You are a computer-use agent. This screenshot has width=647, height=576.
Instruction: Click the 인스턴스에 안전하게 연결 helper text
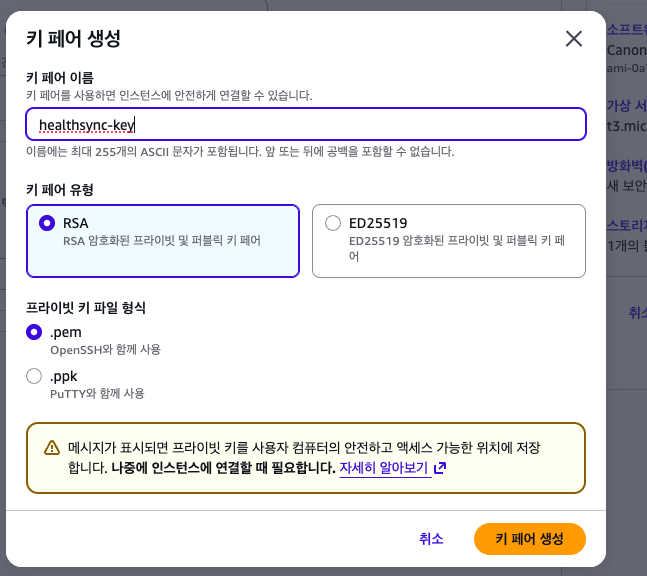click(169, 96)
